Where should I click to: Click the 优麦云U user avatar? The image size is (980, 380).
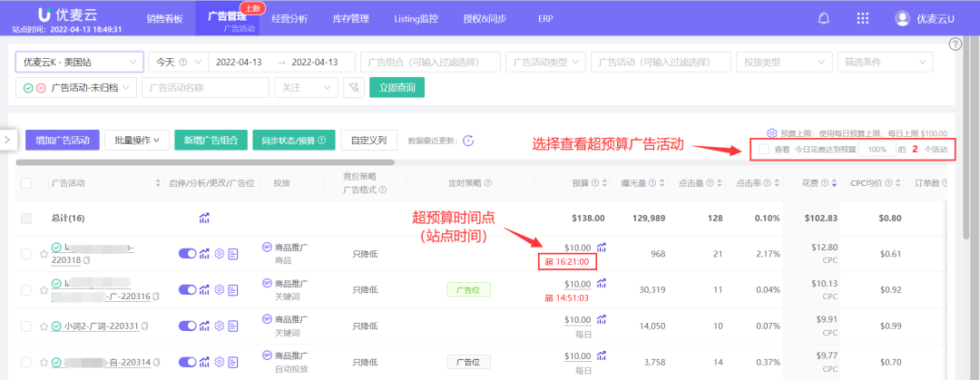click(902, 18)
